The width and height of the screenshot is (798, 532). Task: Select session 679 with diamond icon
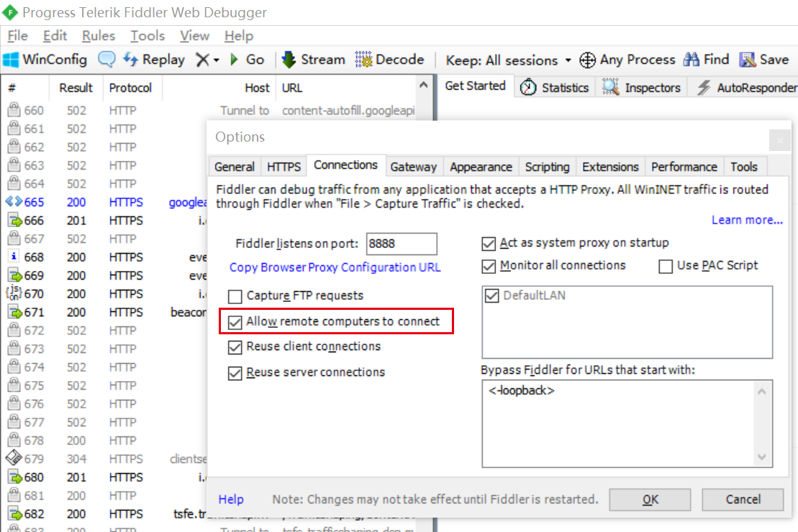(x=14, y=458)
